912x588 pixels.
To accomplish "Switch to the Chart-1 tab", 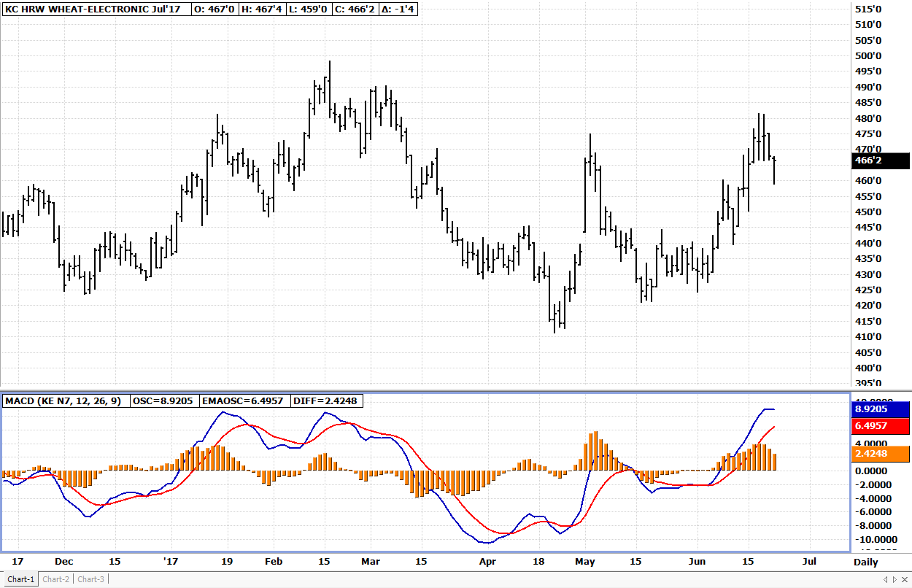I will 20,579.
